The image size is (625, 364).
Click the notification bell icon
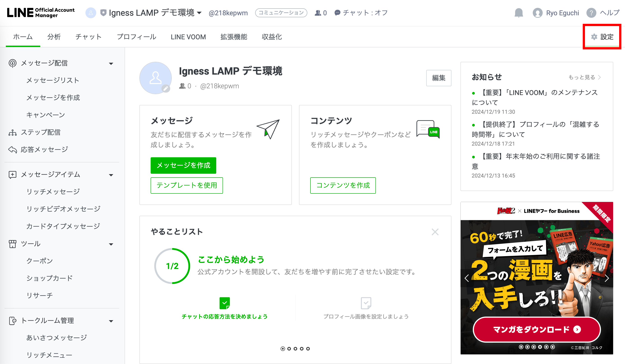coord(518,13)
